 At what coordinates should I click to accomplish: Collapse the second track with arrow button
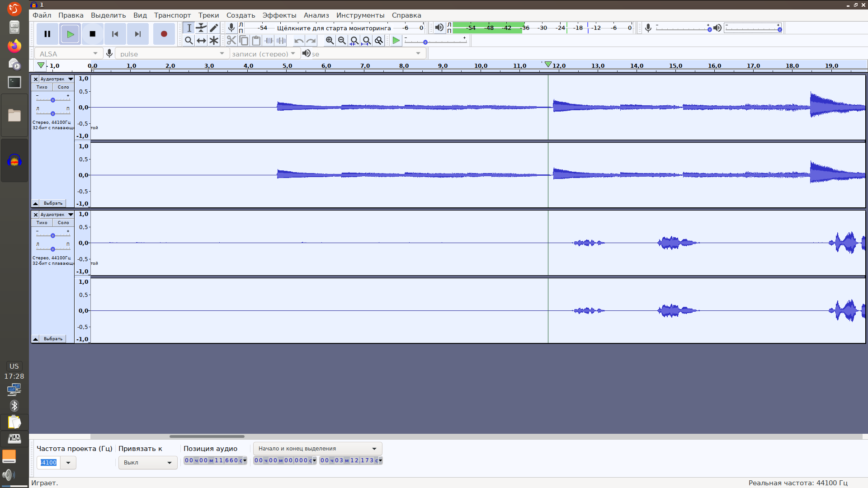point(35,339)
